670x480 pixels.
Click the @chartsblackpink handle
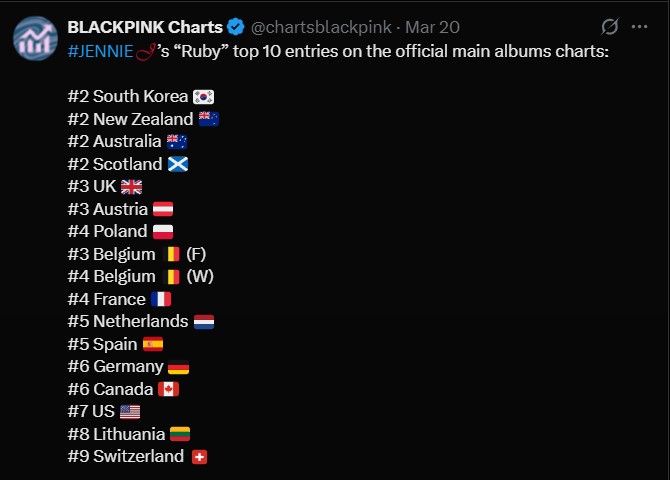coord(321,27)
